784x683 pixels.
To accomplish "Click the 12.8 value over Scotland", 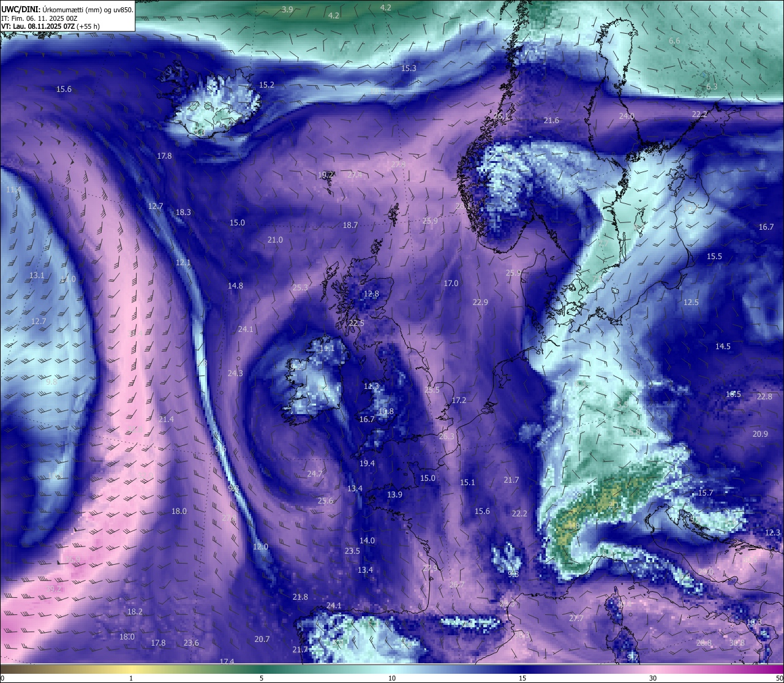I will (x=371, y=293).
